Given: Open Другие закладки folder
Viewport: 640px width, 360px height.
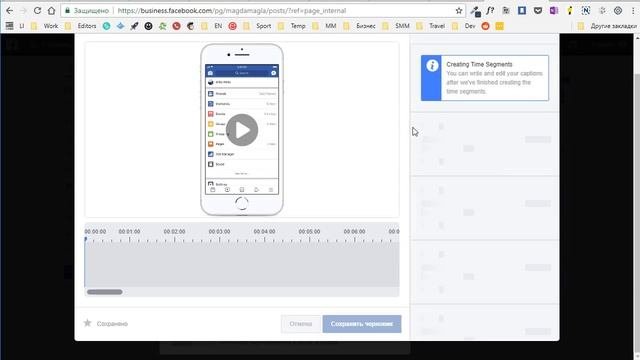Looking at the screenshot, I should click(608, 26).
